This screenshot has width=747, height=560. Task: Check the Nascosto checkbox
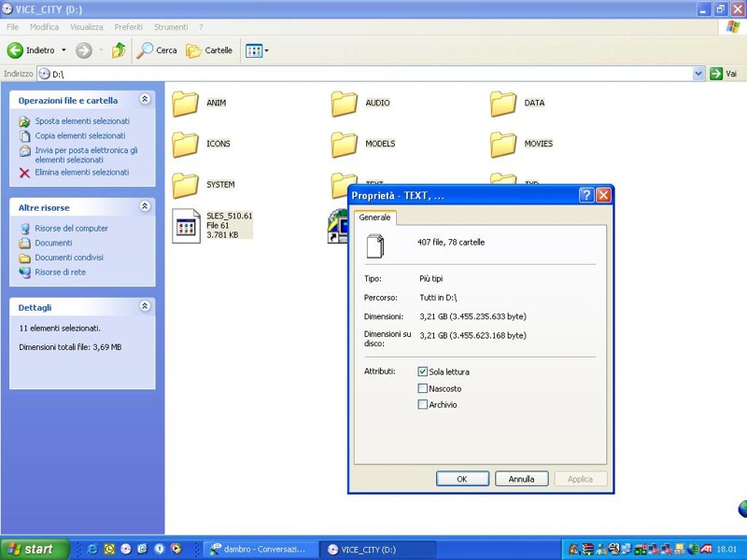423,388
